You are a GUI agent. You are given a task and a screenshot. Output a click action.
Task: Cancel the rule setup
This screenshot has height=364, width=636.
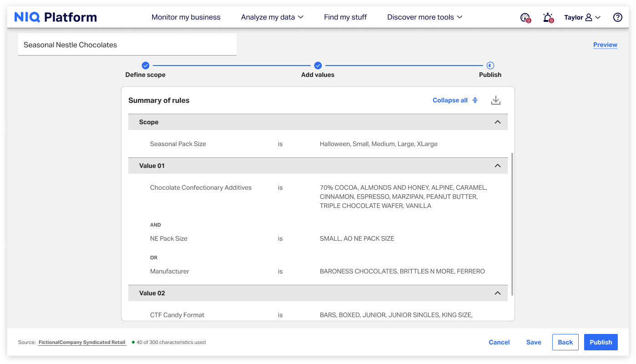pos(499,342)
